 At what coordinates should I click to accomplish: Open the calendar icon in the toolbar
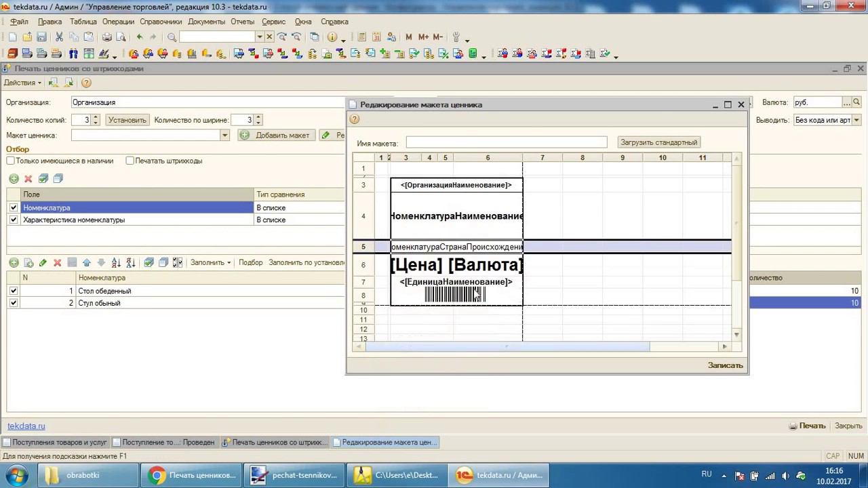(376, 37)
